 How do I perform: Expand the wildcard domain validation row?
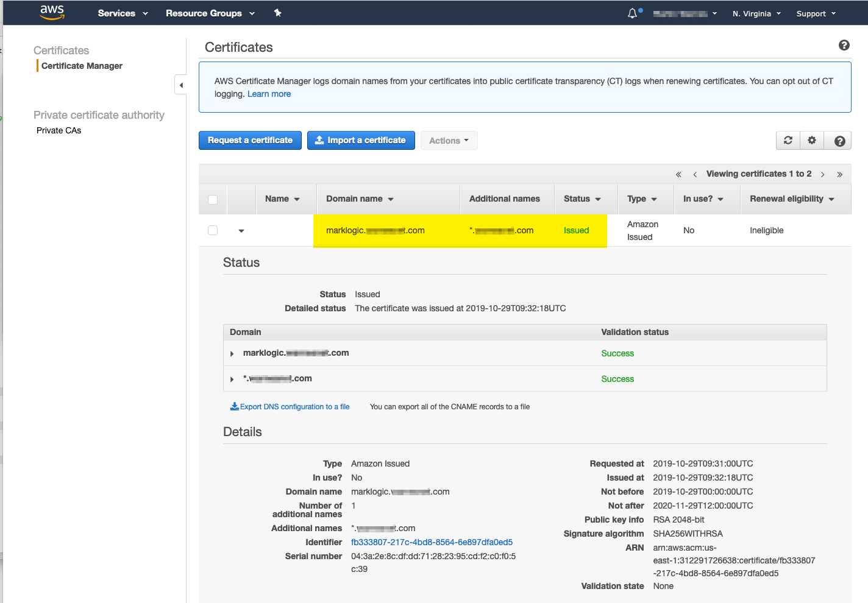click(232, 379)
